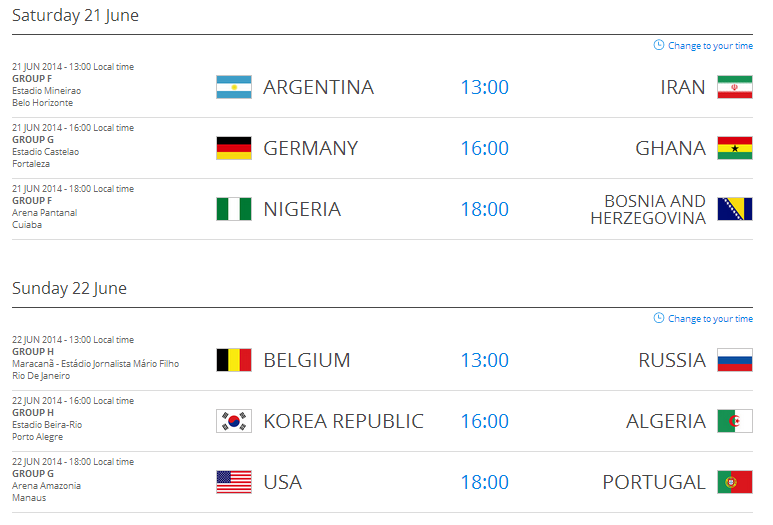Select the Algeria flag
This screenshot has width=773, height=525.
[735, 421]
